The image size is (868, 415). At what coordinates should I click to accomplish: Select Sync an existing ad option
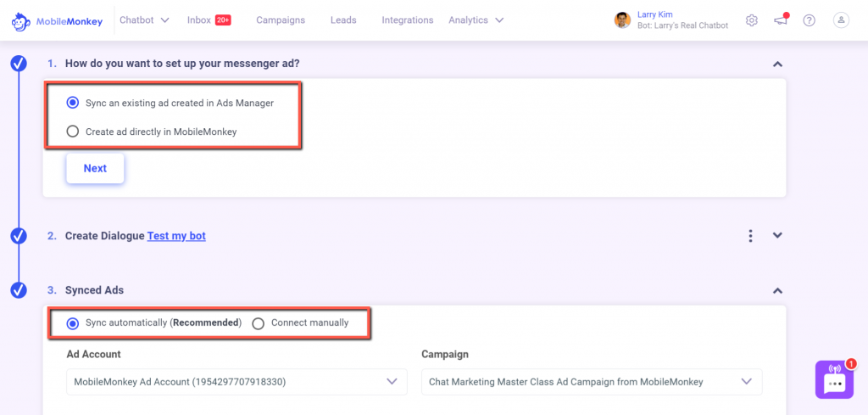(170, 103)
